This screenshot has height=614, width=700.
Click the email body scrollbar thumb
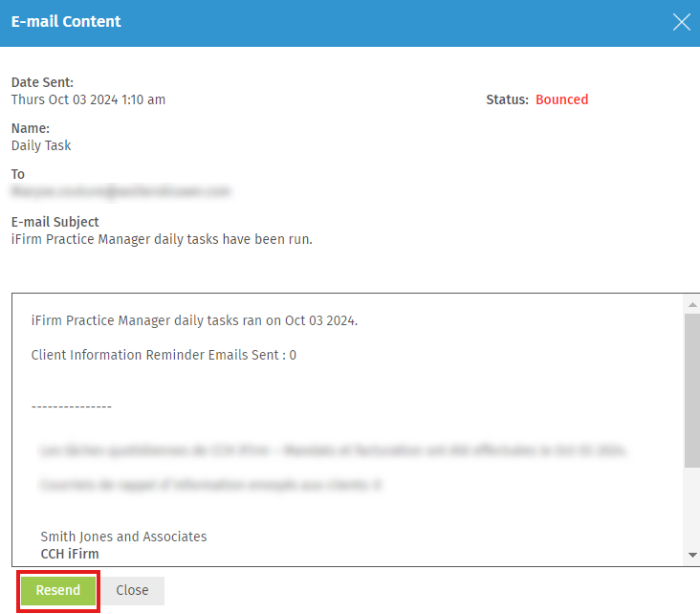pos(692,391)
